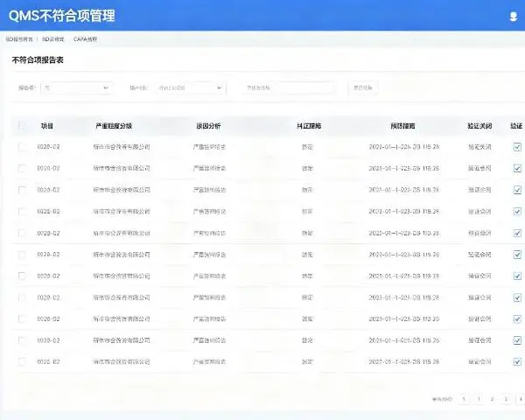Select the tenth row's left checkbox
Viewport: 525px width, 420px height.
tap(22, 340)
